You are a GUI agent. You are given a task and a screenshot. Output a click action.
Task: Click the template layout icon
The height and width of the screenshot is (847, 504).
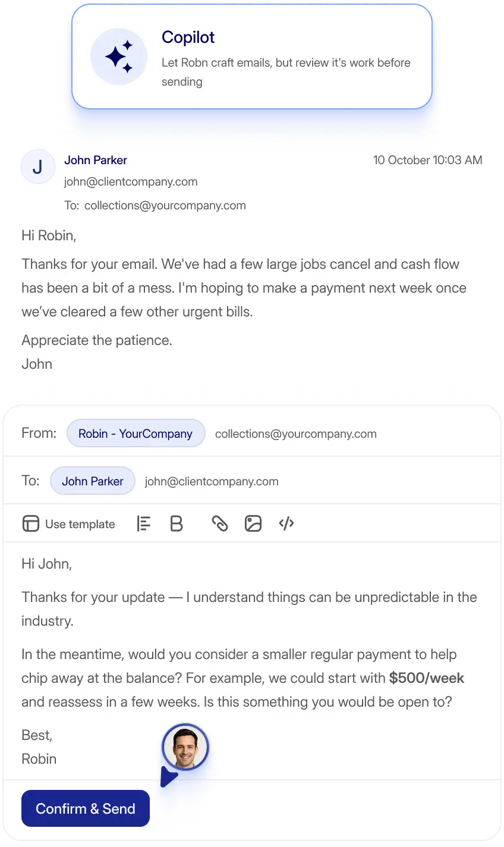[30, 523]
